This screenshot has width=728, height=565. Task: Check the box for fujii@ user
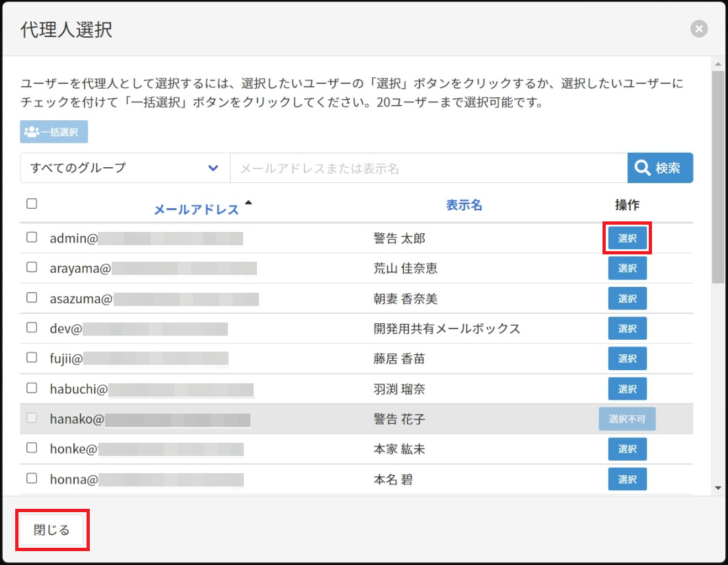click(x=32, y=358)
